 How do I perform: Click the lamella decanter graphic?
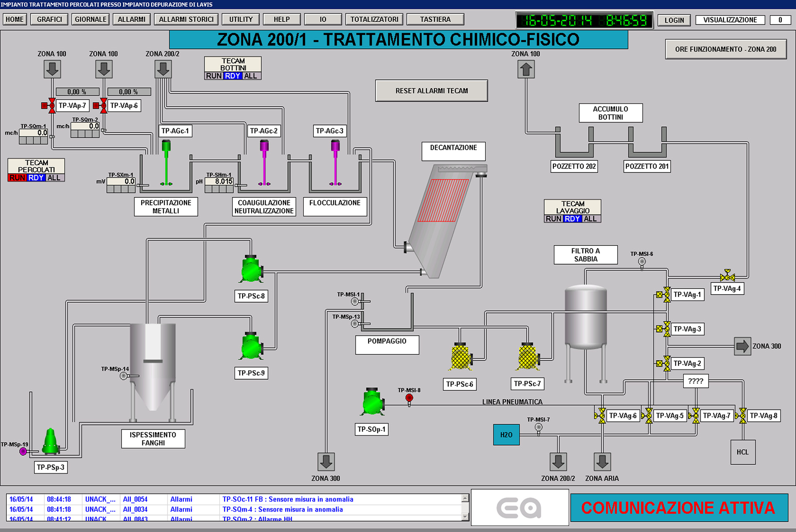(446, 221)
